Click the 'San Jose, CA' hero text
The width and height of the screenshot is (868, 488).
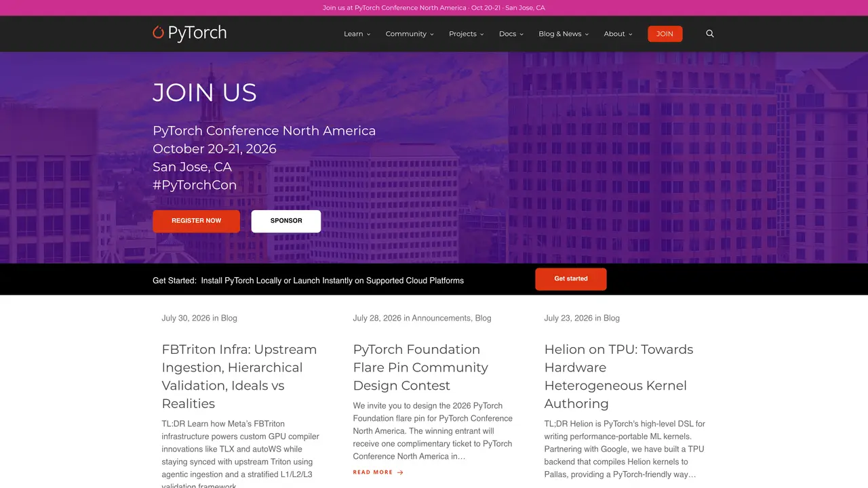tap(192, 167)
